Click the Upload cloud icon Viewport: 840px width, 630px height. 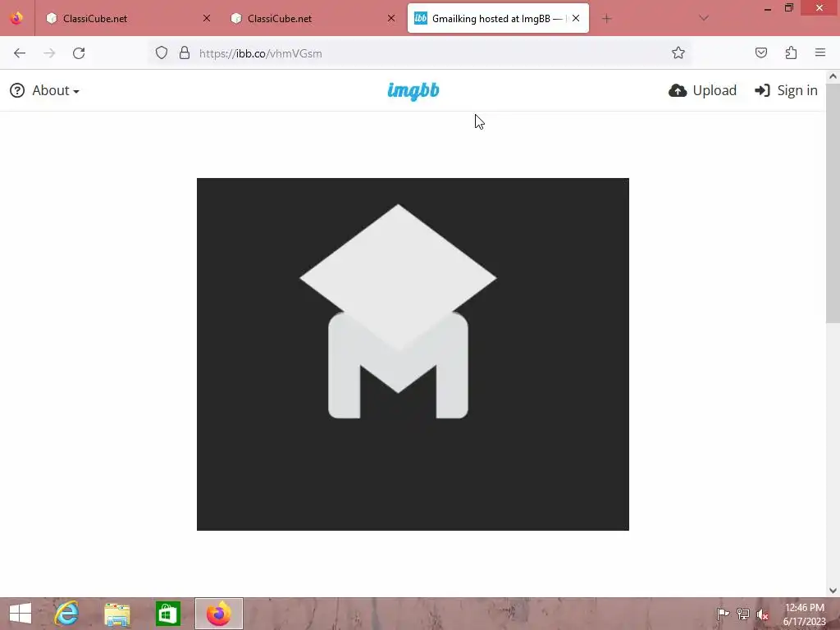click(678, 90)
